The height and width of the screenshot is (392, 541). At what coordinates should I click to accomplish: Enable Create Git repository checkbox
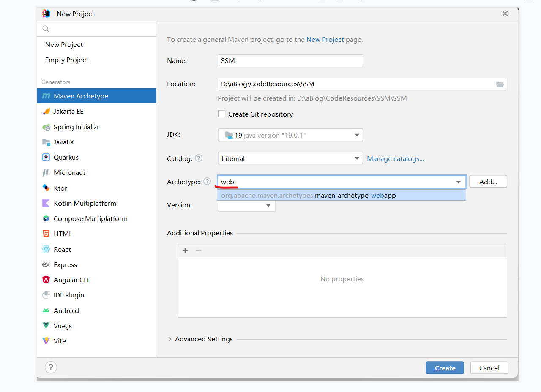point(221,114)
